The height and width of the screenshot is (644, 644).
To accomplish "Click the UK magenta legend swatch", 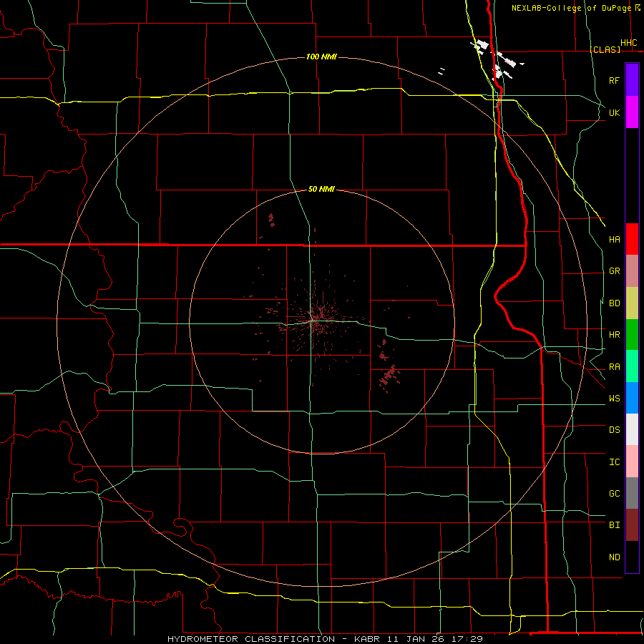I will tap(632, 112).
